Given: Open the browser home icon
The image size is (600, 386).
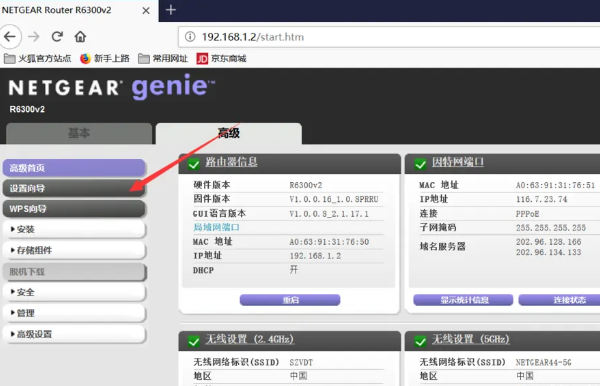Looking at the screenshot, I should 80,37.
